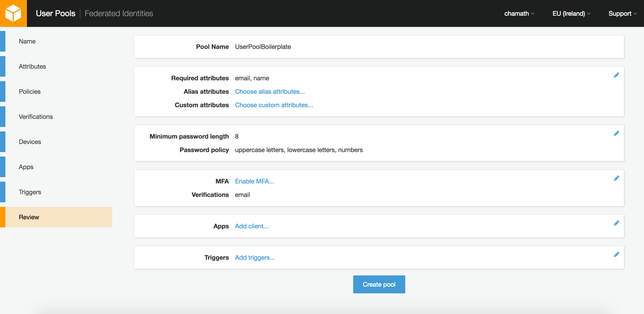Go to Attributes step in sidebar
This screenshot has height=314, width=644.
[x=32, y=66]
